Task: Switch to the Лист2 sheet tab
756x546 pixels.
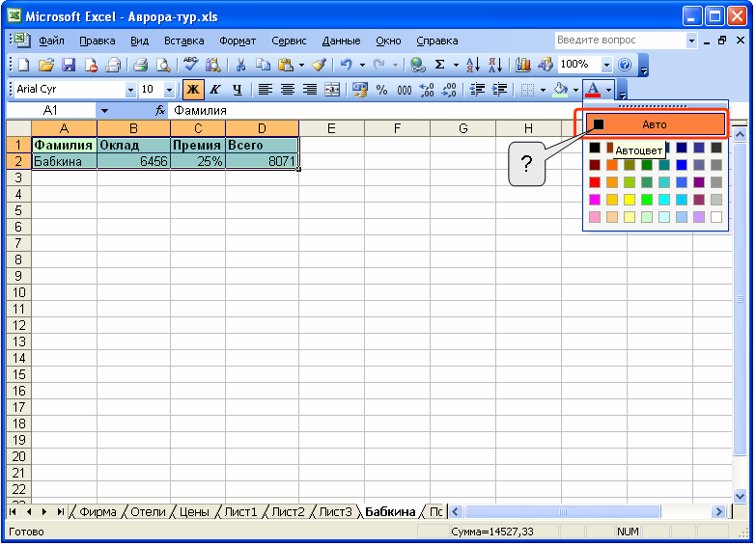Action: pos(288,512)
